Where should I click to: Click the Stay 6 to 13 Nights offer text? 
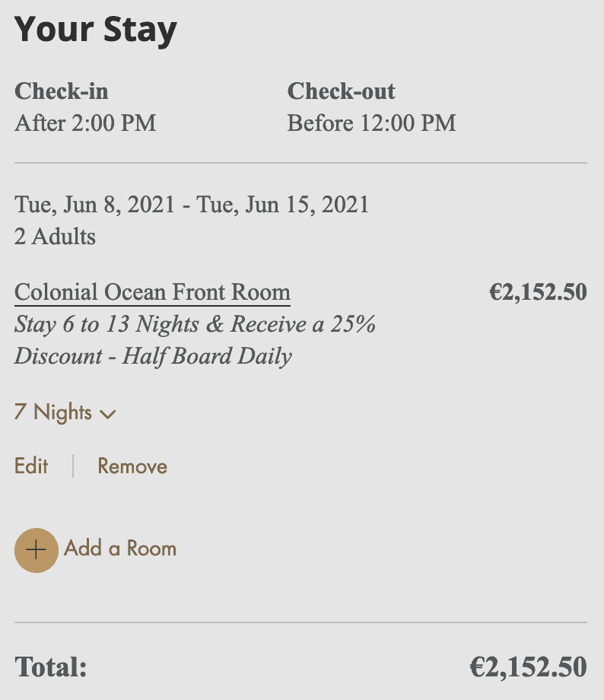(x=195, y=325)
